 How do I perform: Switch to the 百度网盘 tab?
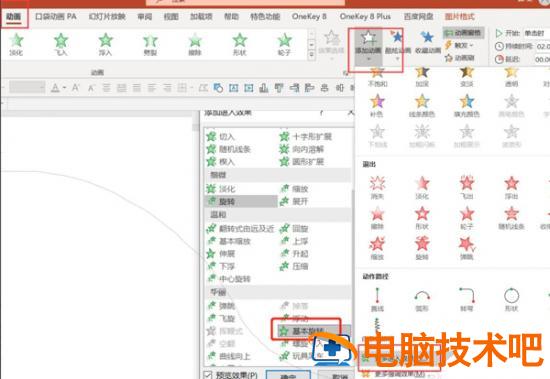[419, 16]
